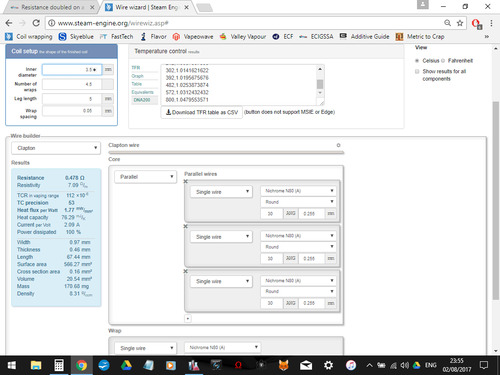The height and width of the screenshot is (375, 500).
Task: Expand the Parallel core type dropdown
Action: pyautogui.click(x=145, y=177)
